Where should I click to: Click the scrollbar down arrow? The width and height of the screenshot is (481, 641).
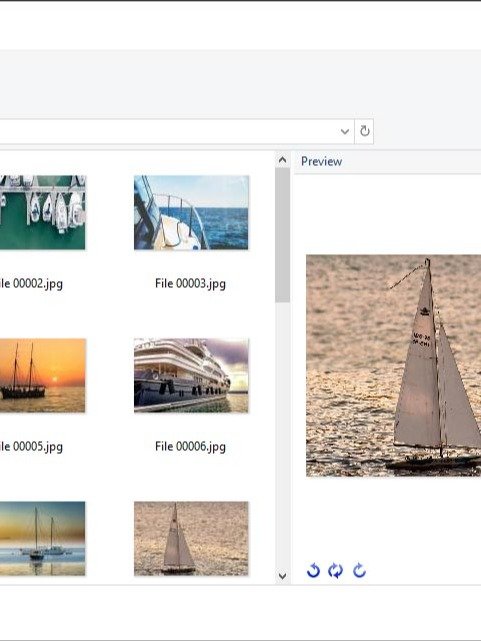pyautogui.click(x=282, y=576)
